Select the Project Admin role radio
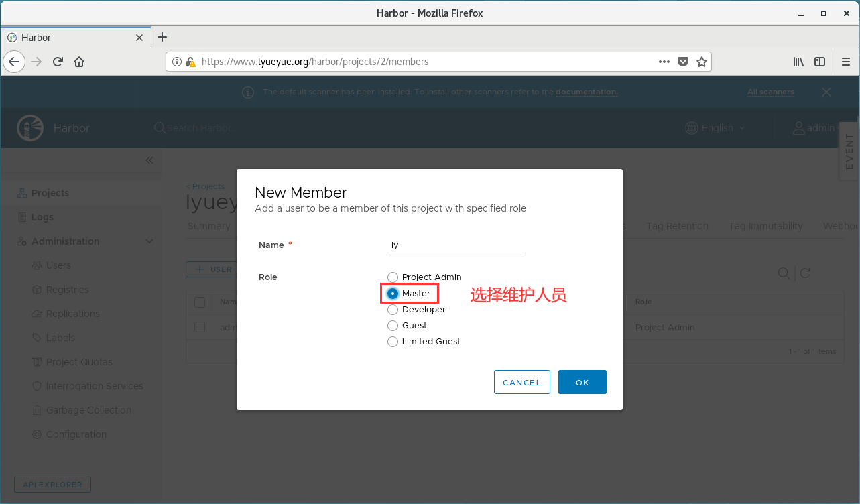Viewport: 860px width, 504px height. click(x=393, y=277)
